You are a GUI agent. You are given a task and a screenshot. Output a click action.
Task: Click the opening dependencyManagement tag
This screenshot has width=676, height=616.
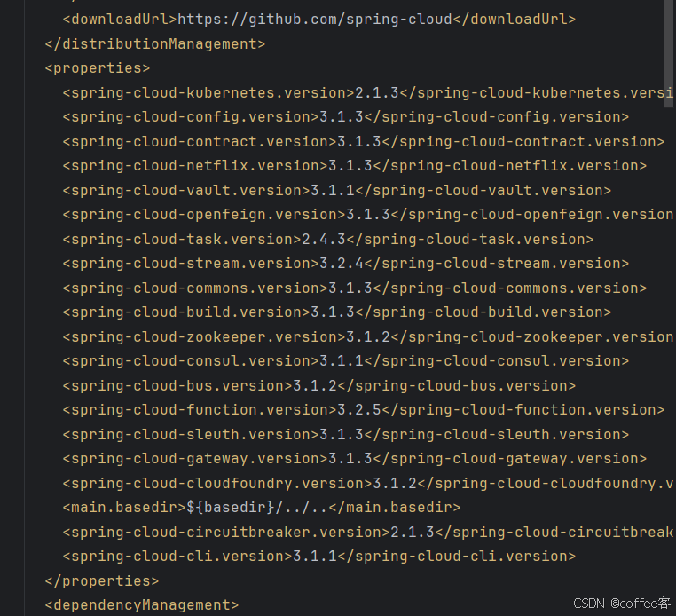[142, 604]
